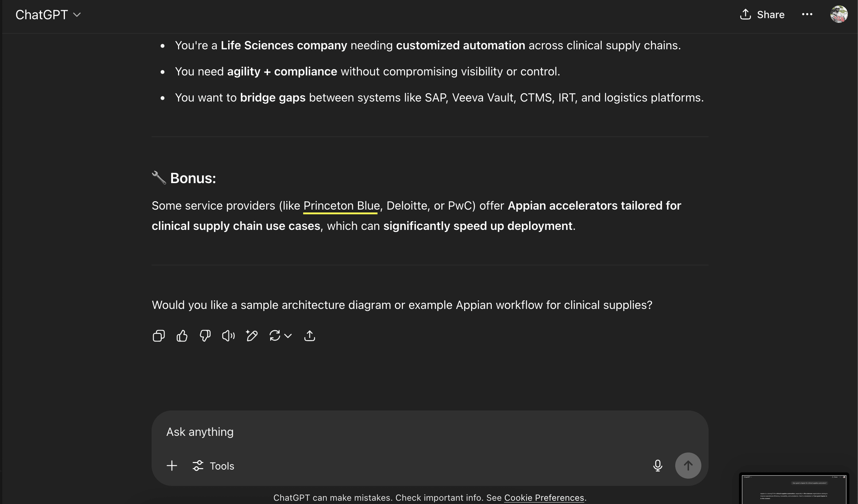This screenshot has height=504, width=858.
Task: Open the Tools menu in composer
Action: pos(213,466)
